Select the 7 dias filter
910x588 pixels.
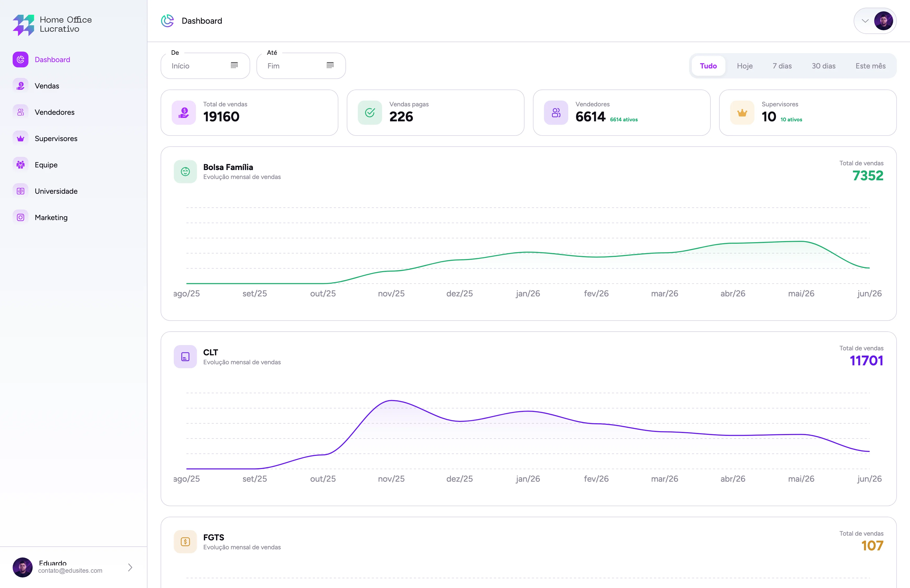point(782,66)
